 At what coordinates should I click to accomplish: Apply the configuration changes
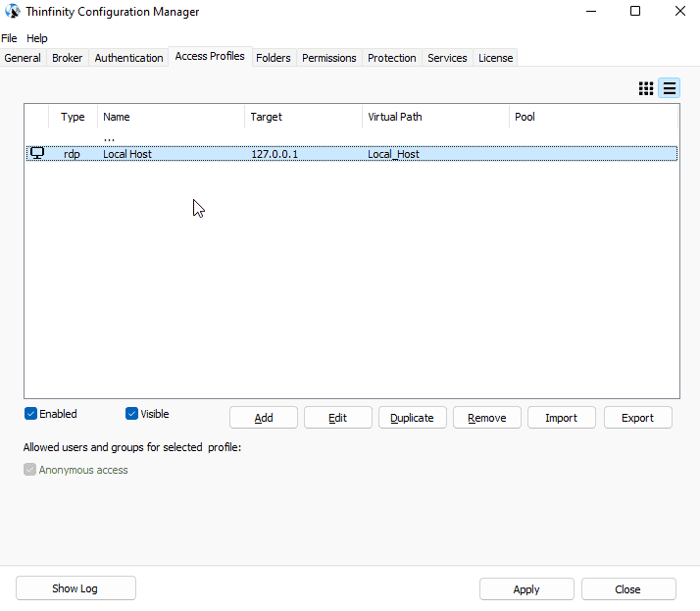pyautogui.click(x=526, y=589)
